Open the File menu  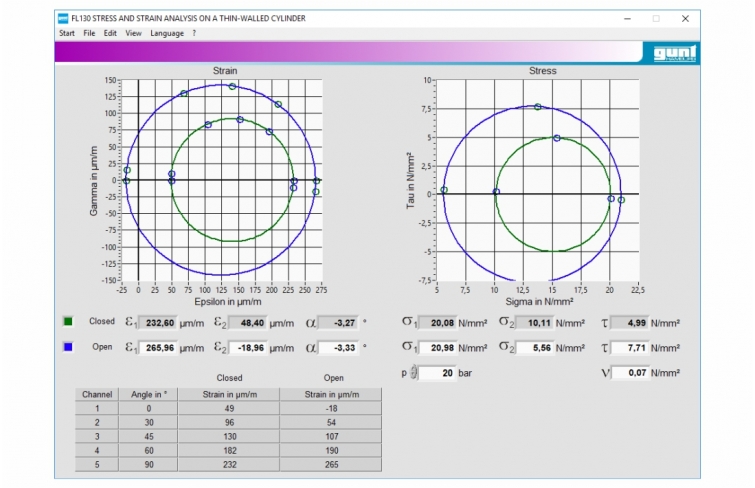click(x=89, y=33)
